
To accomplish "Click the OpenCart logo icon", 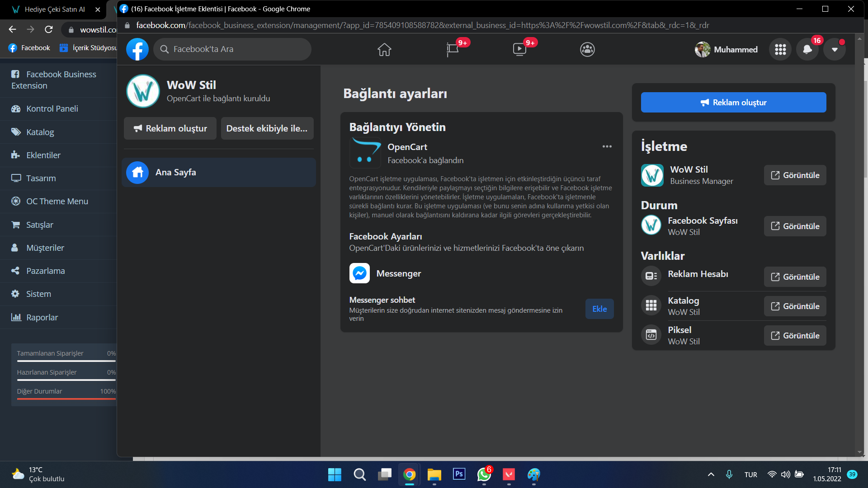I will click(365, 153).
